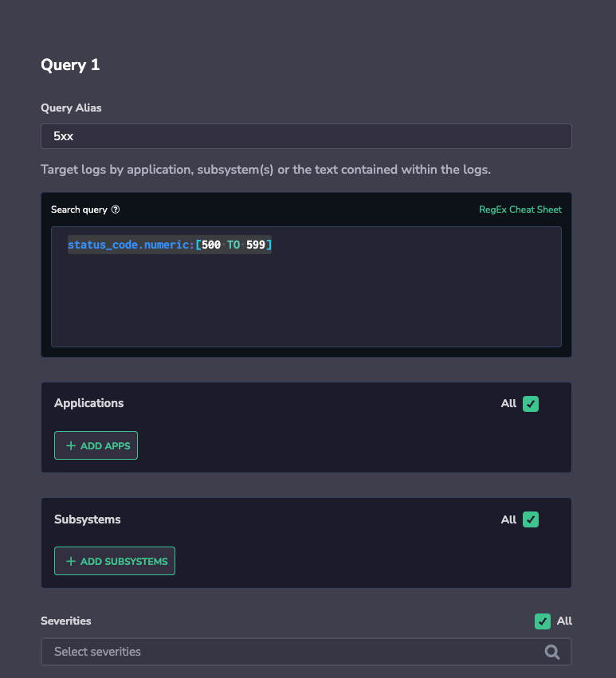The height and width of the screenshot is (678, 616).
Task: Click inside the search query editor text
Action: [170, 245]
